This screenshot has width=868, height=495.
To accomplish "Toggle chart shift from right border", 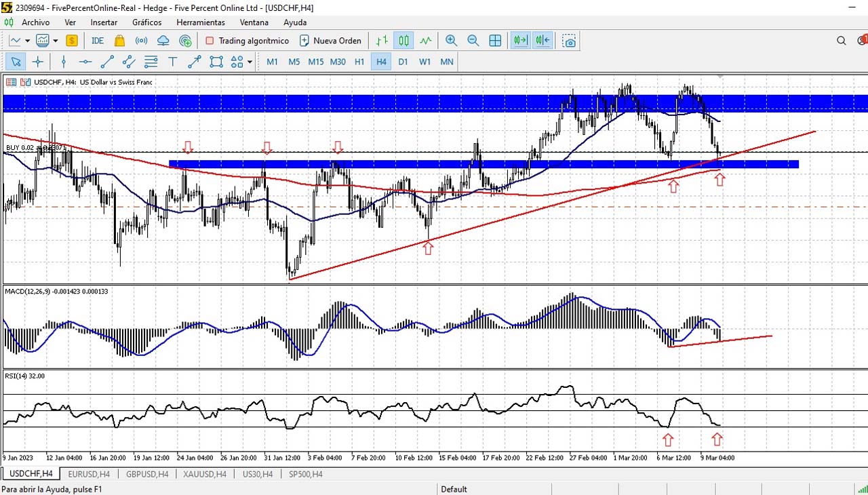I will click(x=542, y=41).
